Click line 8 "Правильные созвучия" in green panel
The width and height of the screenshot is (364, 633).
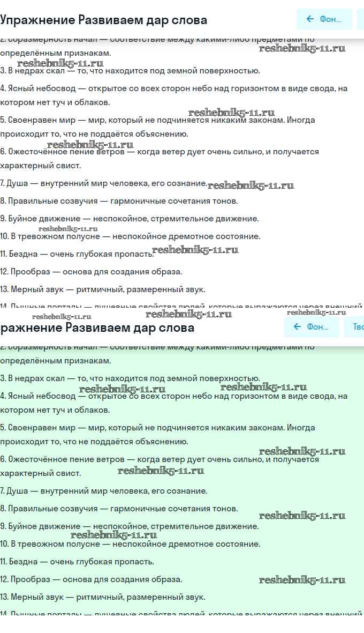pos(119,509)
